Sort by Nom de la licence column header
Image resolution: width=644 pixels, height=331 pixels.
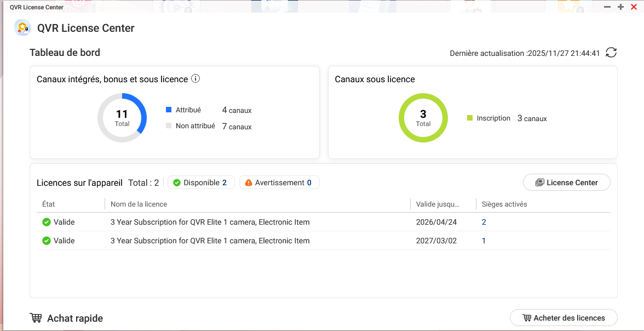tap(139, 204)
